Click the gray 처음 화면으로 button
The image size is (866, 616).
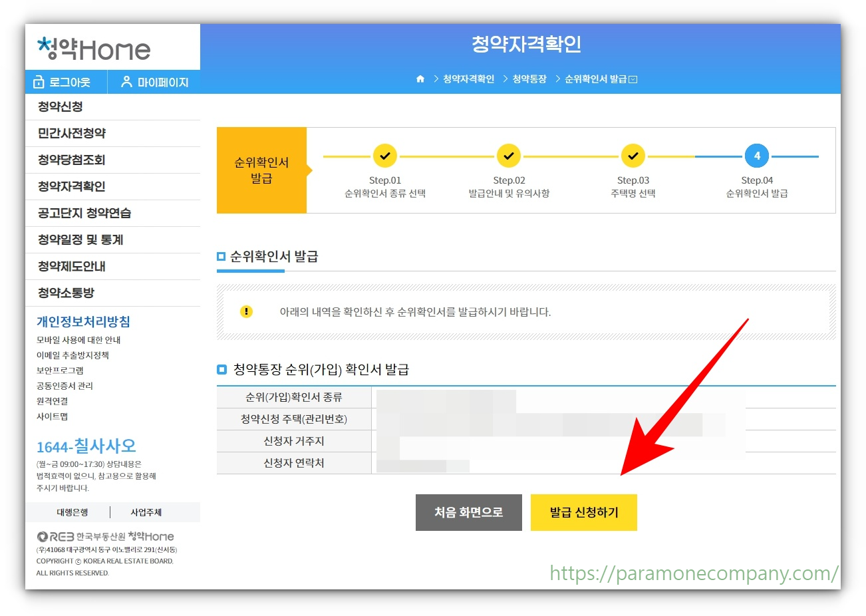point(468,512)
